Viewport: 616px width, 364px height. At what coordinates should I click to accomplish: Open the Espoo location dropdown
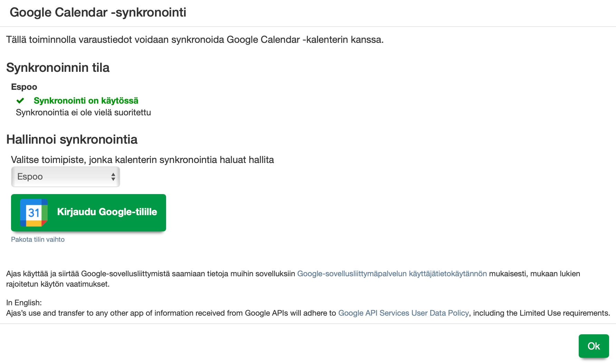coord(65,176)
